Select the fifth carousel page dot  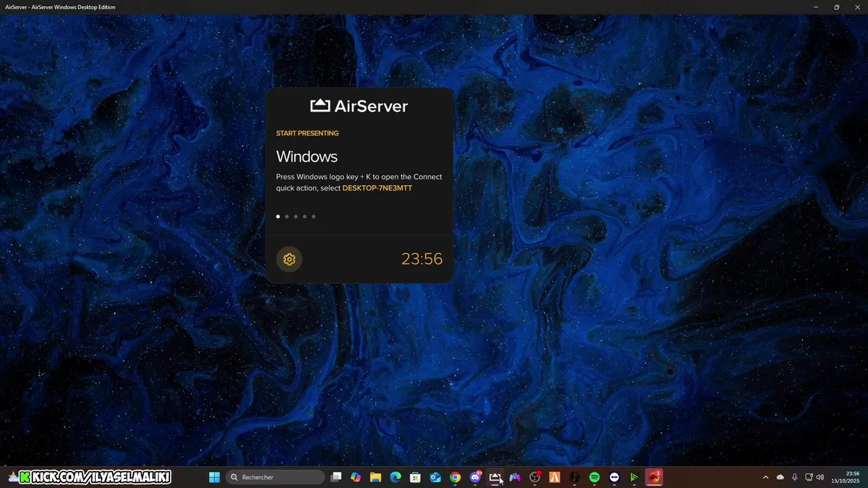[313, 217]
